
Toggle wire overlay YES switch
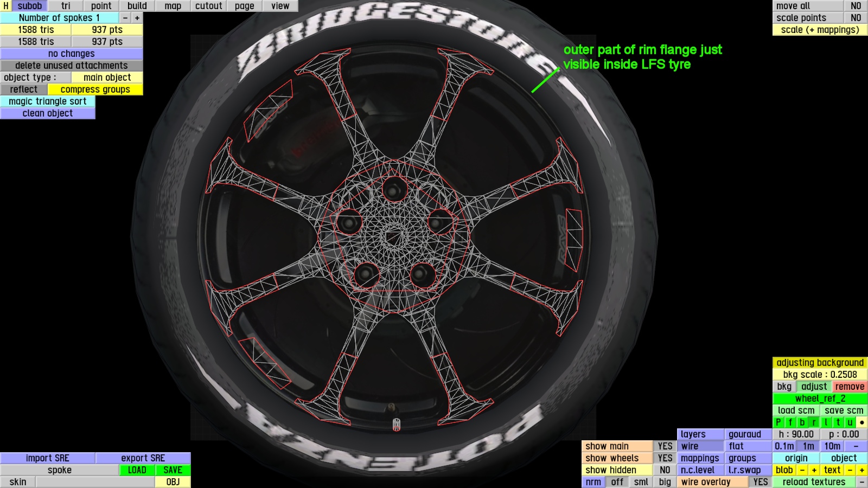tap(761, 482)
